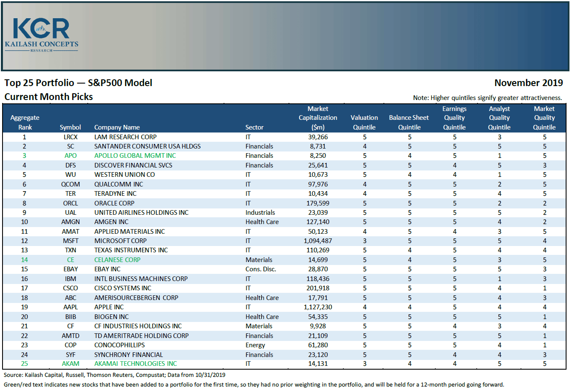Click 'WESTERN UNION CO' company name
This screenshot has width=572, height=392.
124,175
